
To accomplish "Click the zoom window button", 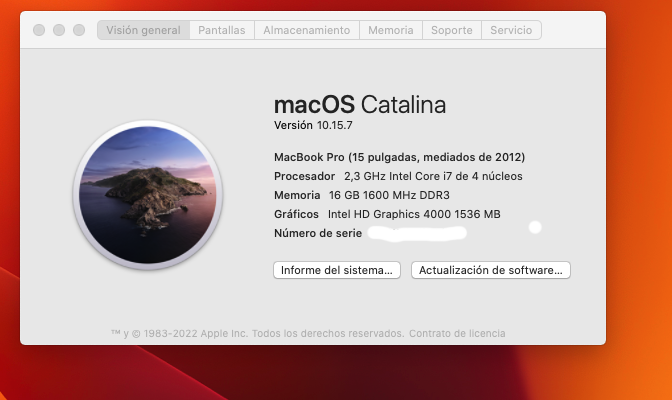I will coord(79,30).
